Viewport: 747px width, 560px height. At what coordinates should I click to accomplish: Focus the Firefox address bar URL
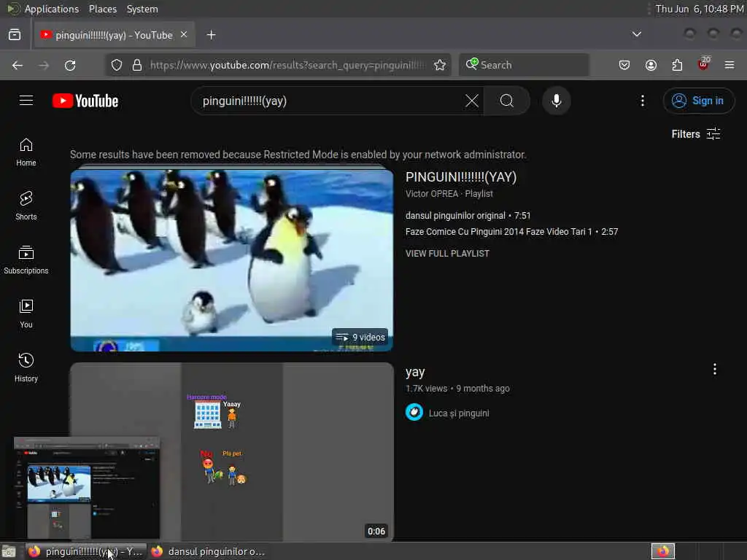tap(287, 65)
